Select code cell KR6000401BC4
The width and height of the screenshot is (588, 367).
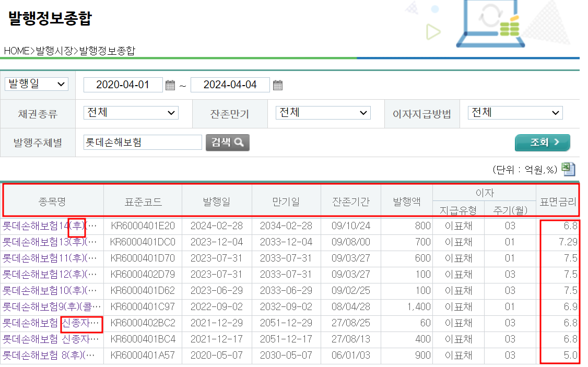(143, 339)
